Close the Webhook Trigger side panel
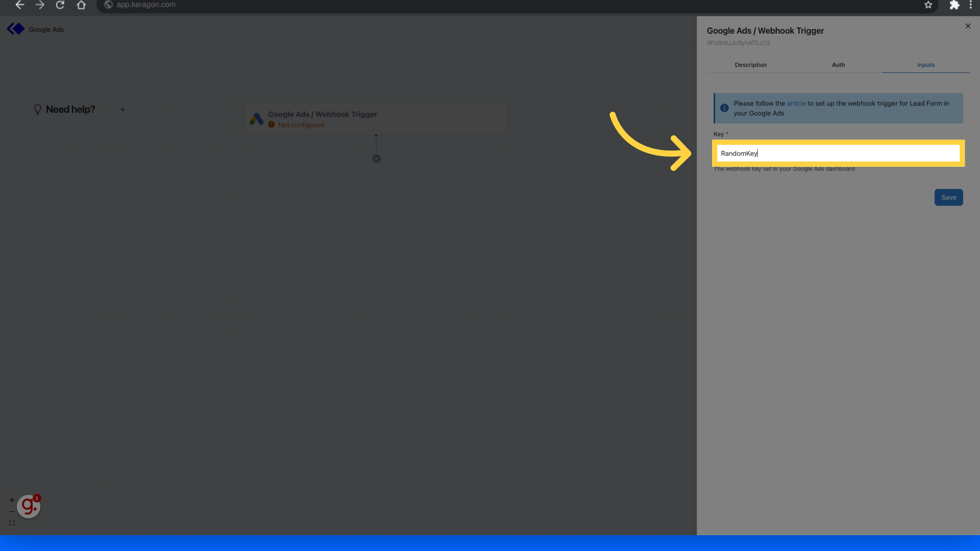This screenshot has height=551, width=980. (968, 26)
